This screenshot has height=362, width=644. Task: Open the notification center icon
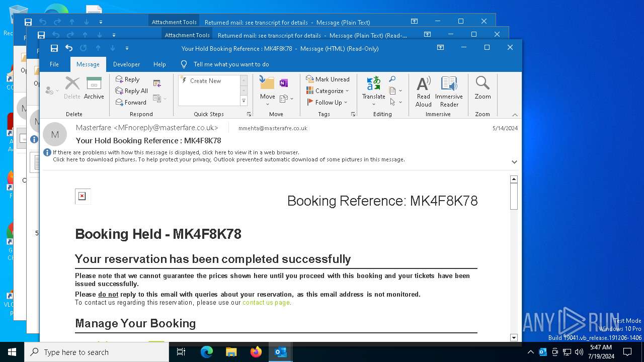[627, 352]
